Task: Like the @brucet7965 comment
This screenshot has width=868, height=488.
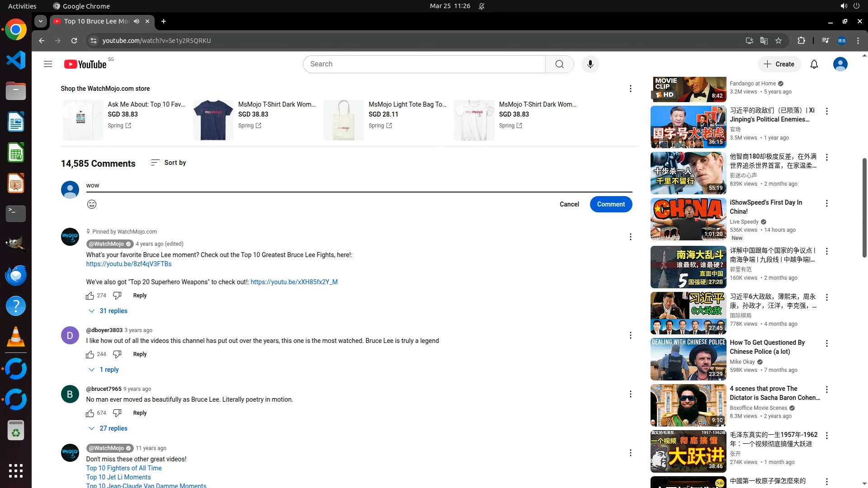Action: point(90,413)
